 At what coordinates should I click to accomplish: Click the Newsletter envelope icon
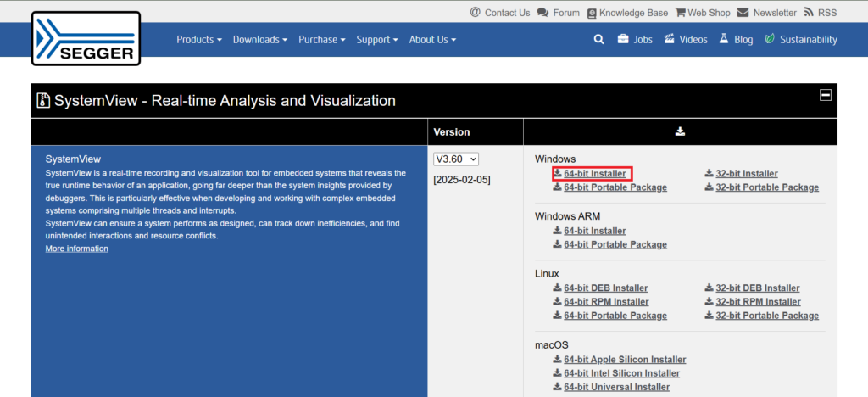click(x=743, y=12)
